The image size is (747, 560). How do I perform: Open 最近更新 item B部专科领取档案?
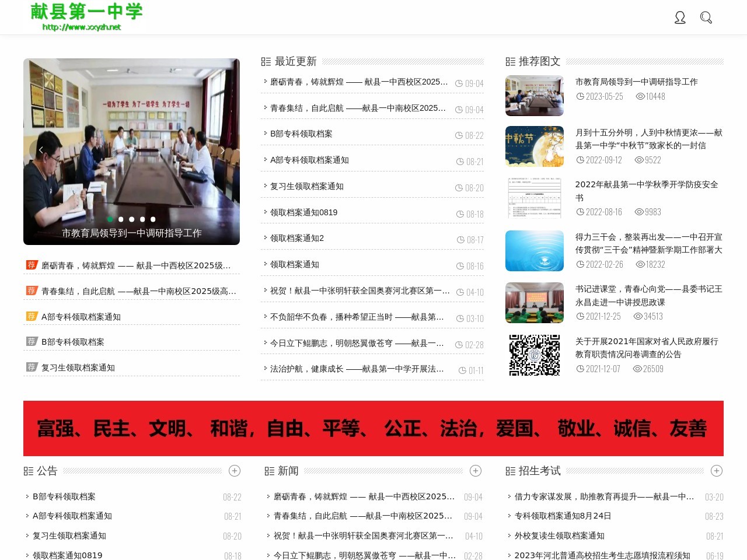tap(301, 134)
